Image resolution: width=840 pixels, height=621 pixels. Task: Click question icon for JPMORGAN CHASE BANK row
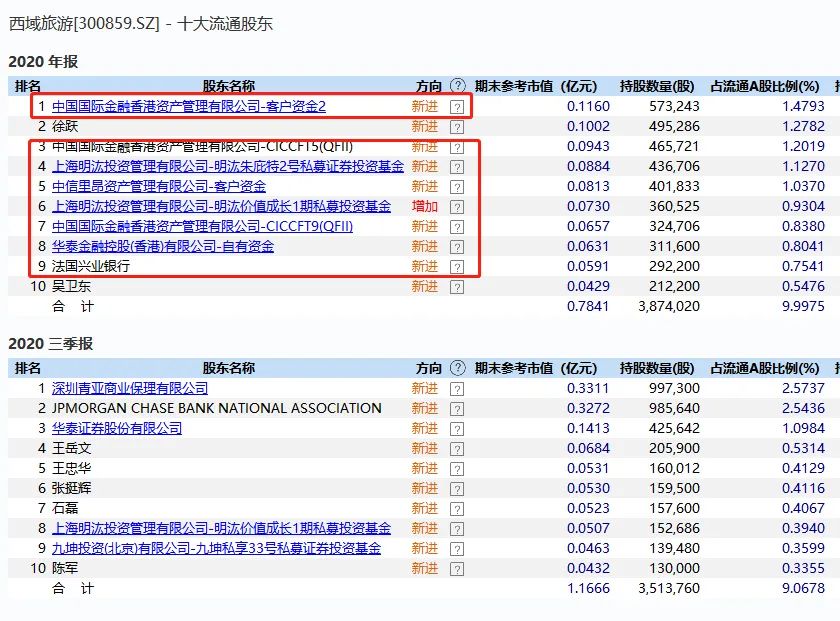[457, 409]
